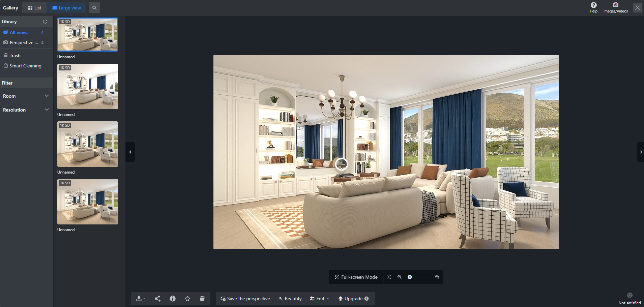Click Save the perspective button
The height and width of the screenshot is (307, 644).
click(x=245, y=299)
